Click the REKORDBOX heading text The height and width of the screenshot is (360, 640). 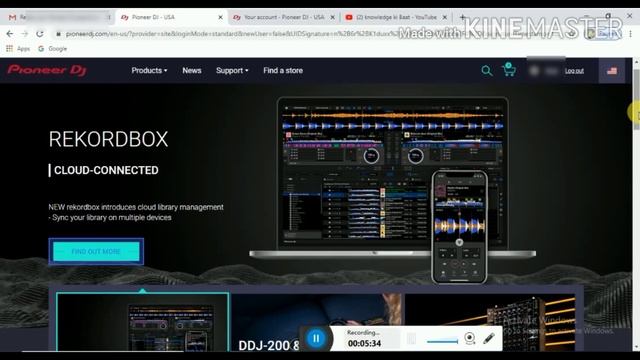coord(108,139)
